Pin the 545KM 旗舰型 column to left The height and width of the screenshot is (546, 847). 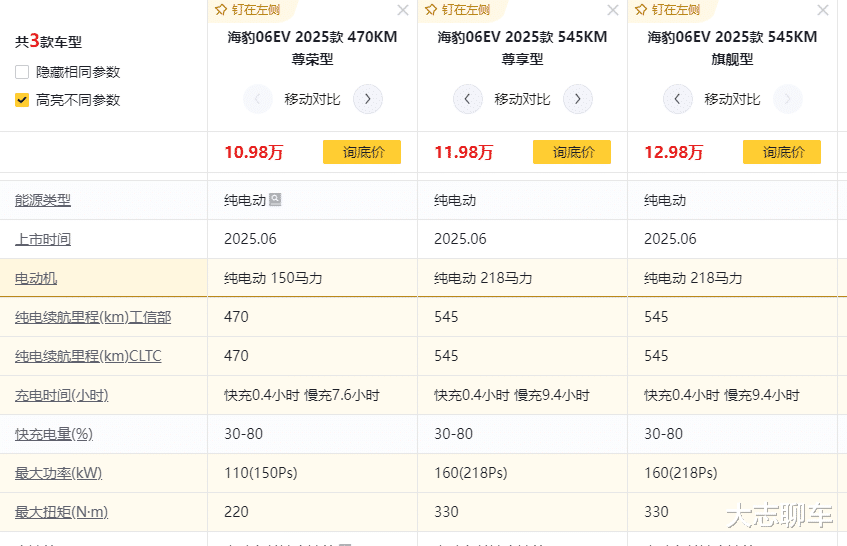point(667,10)
